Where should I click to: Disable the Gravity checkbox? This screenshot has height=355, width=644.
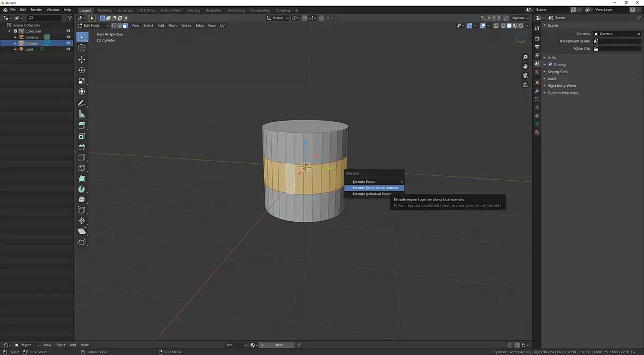[550, 64]
